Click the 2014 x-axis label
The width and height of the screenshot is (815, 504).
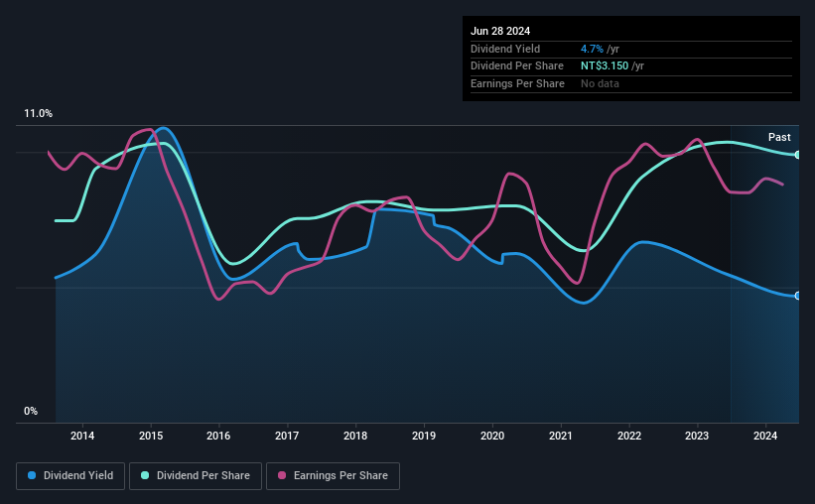click(82, 436)
